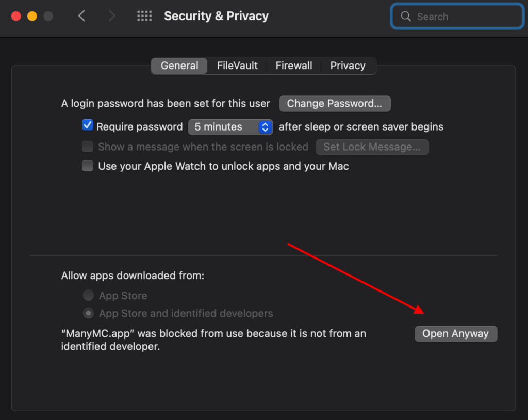Viewport: 528px width, 420px height.
Task: Show all preferences via grid icon
Action: pos(144,16)
